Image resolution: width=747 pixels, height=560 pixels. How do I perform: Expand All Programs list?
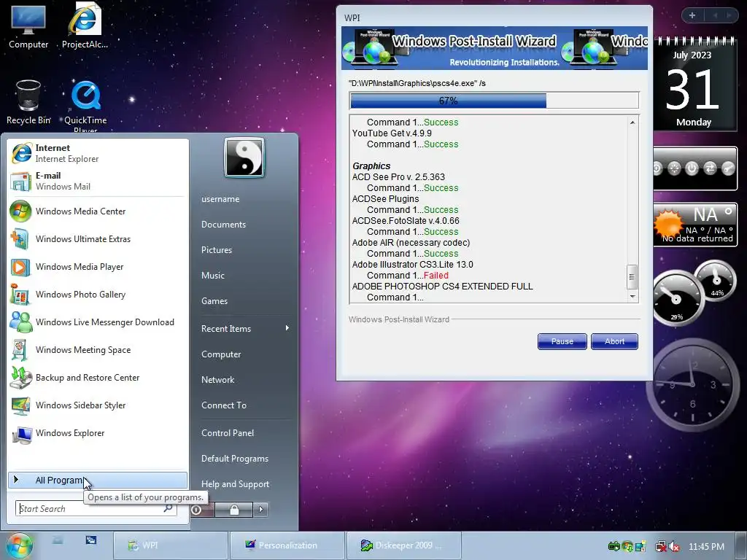click(98, 480)
